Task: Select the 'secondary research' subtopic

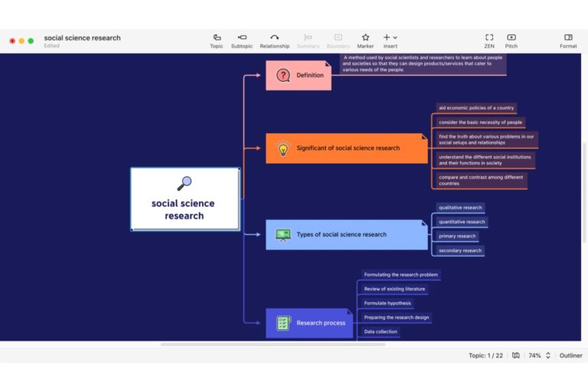Action: click(x=460, y=250)
